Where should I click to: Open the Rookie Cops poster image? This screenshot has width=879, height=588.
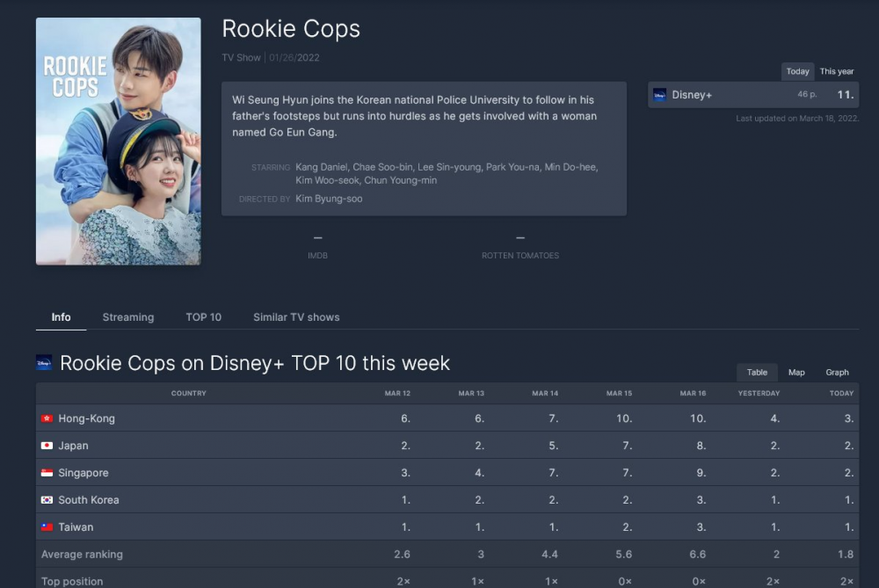[x=119, y=142]
